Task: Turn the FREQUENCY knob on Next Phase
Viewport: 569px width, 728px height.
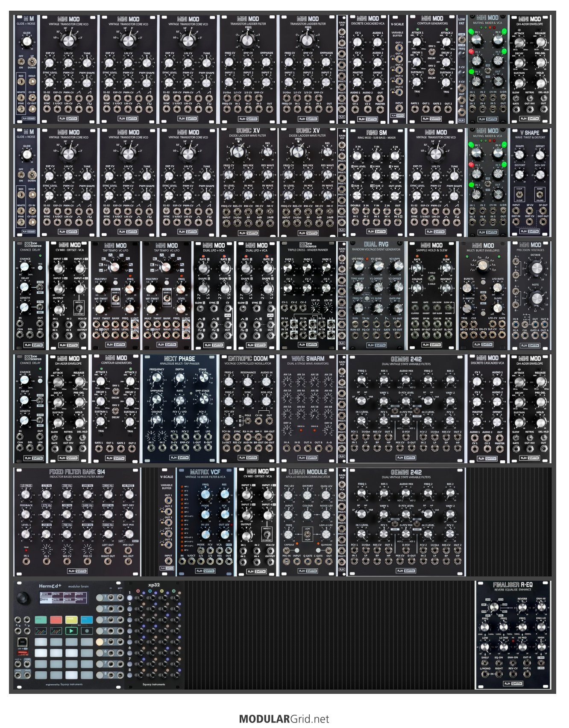Action: point(157,378)
